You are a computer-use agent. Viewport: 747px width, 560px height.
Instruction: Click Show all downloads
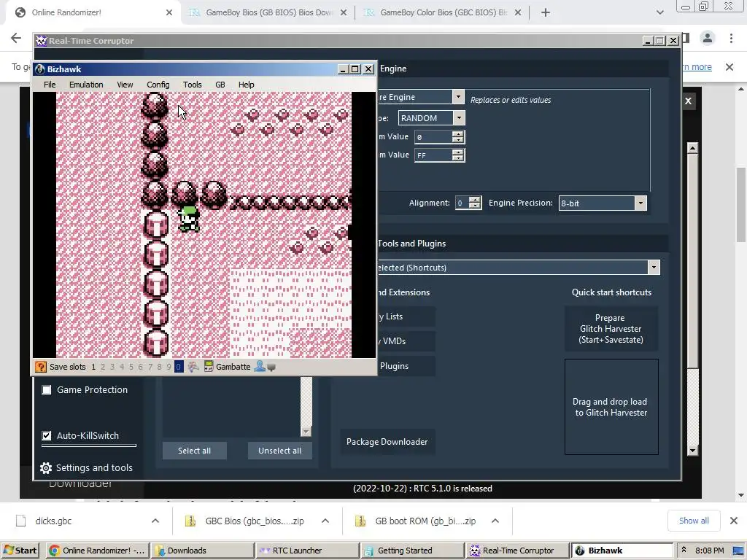click(694, 521)
